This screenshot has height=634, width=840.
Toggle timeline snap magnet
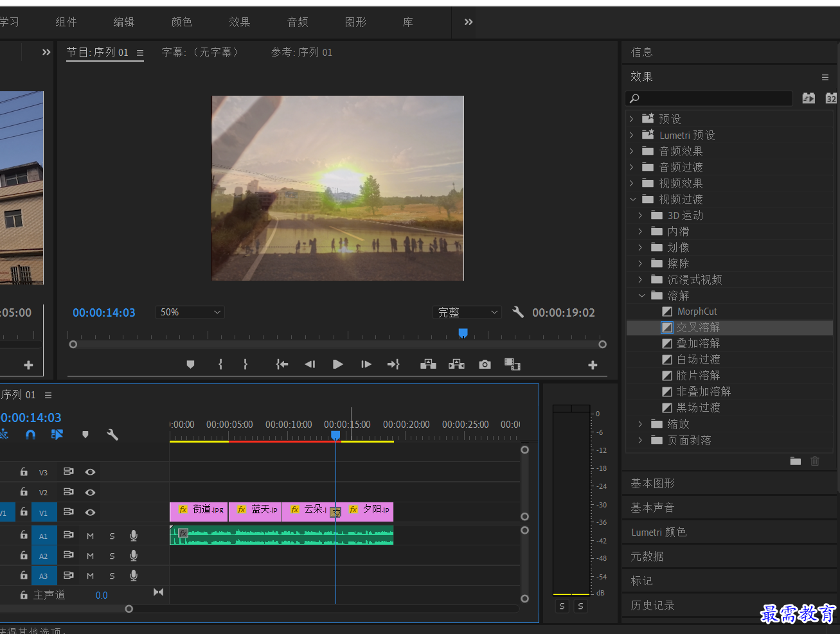pyautogui.click(x=30, y=435)
